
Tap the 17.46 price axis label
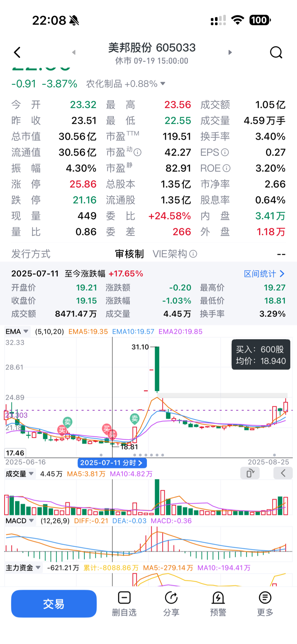[x=15, y=453]
